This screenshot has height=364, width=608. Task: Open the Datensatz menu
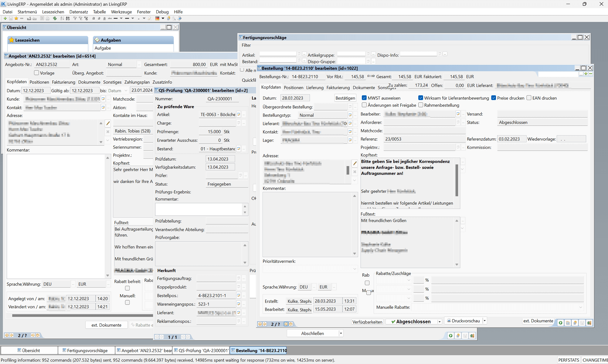click(x=79, y=12)
